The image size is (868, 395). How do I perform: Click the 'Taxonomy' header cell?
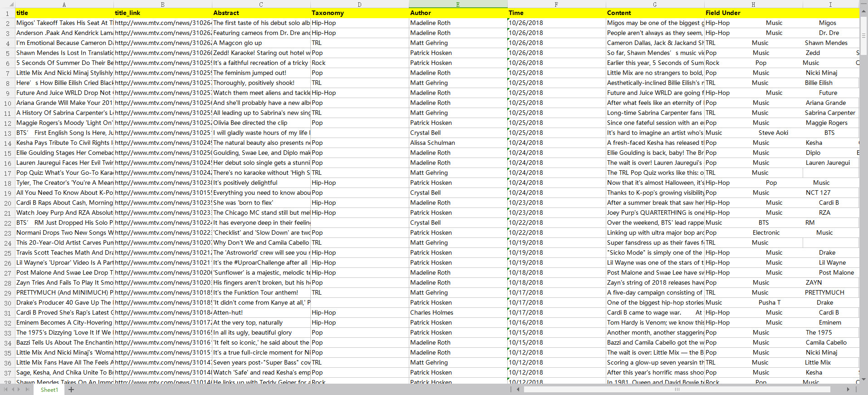pyautogui.click(x=360, y=13)
